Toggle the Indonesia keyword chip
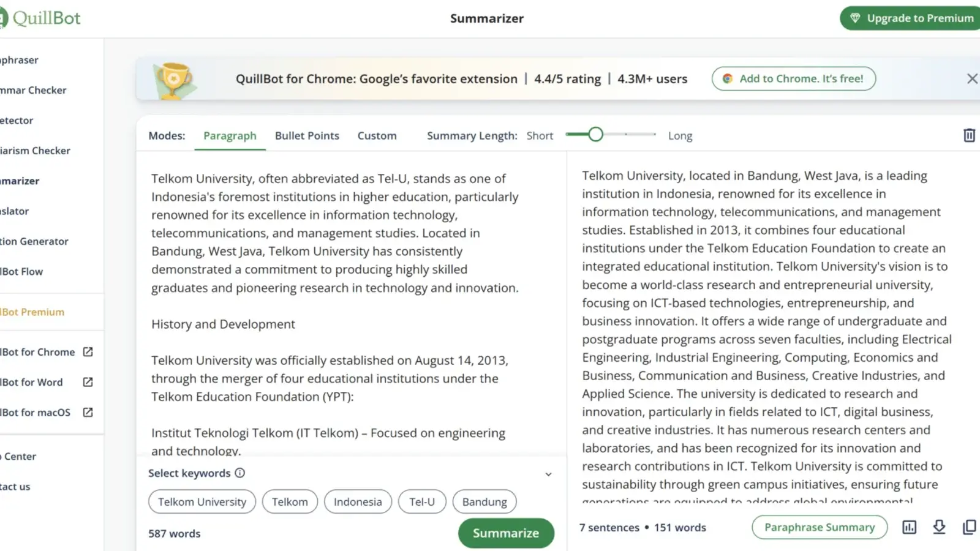 (x=358, y=501)
